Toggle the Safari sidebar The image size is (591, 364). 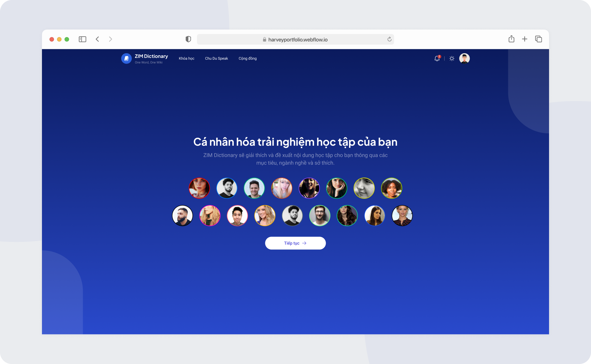pyautogui.click(x=82, y=39)
